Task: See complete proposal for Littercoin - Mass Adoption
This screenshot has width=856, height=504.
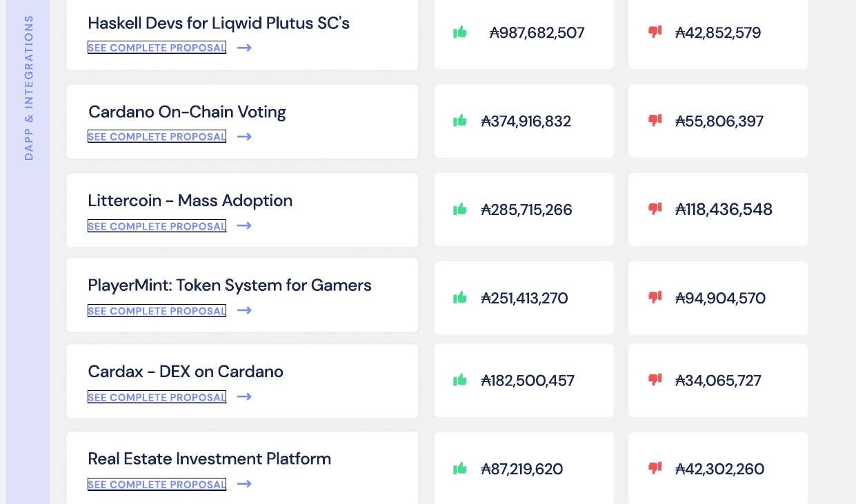Action: [157, 226]
